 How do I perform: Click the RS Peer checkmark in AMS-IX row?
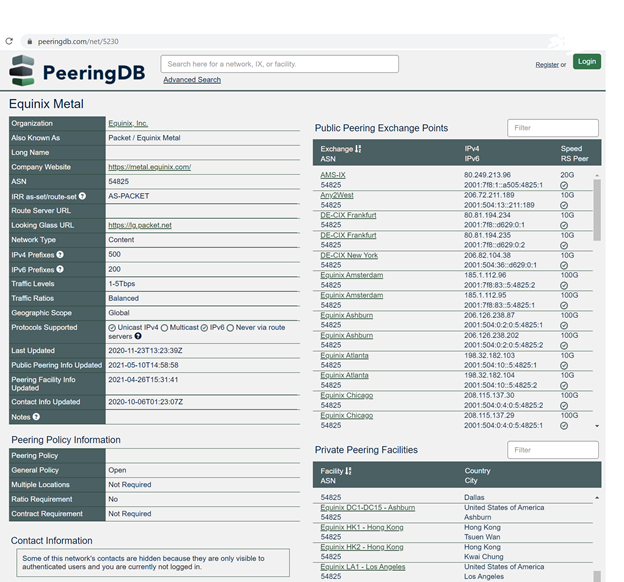pos(564,185)
